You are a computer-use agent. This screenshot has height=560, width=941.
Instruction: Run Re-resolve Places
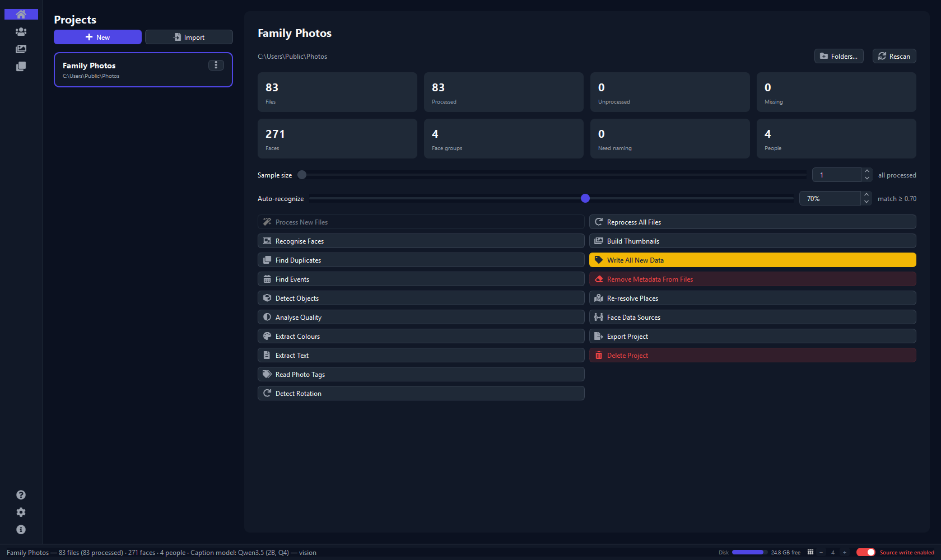pyautogui.click(x=753, y=298)
